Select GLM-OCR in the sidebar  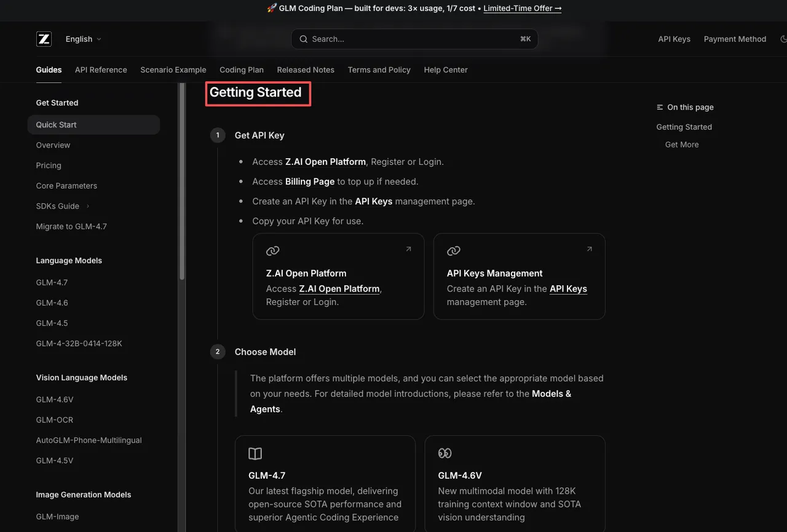(x=54, y=419)
